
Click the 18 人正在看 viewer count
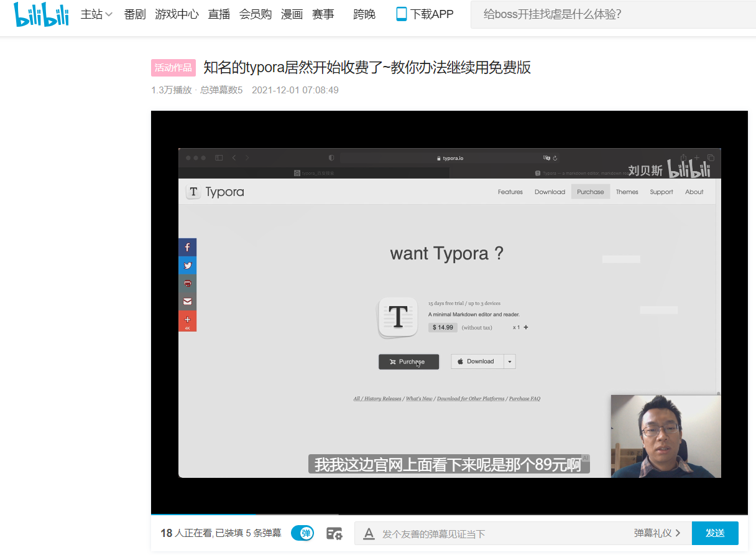click(x=186, y=533)
